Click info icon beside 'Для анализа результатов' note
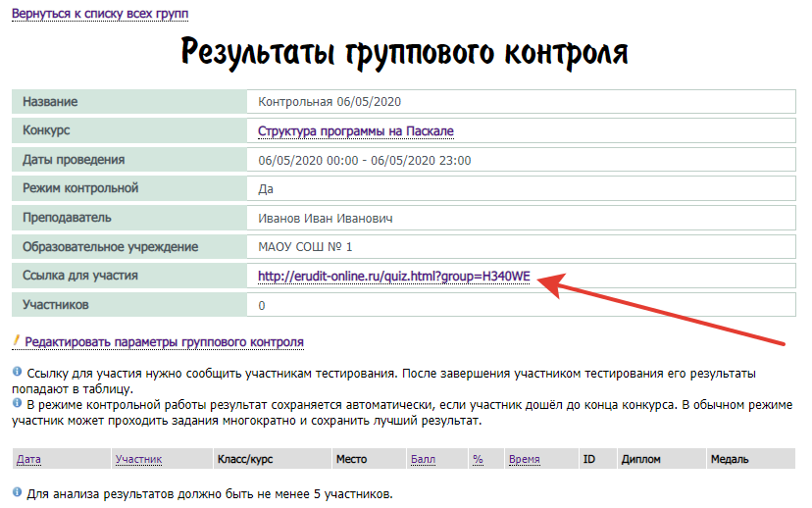Image resolution: width=812 pixels, height=508 pixels. 17,492
